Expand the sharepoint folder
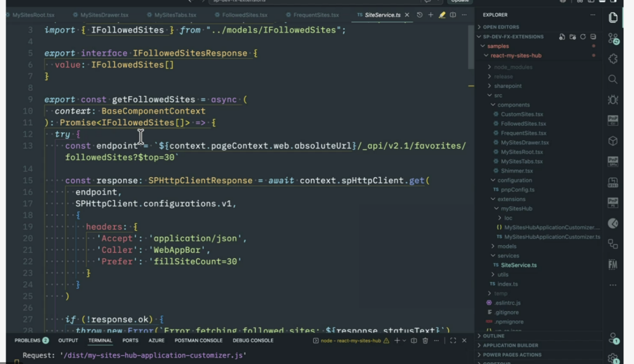 click(508, 86)
